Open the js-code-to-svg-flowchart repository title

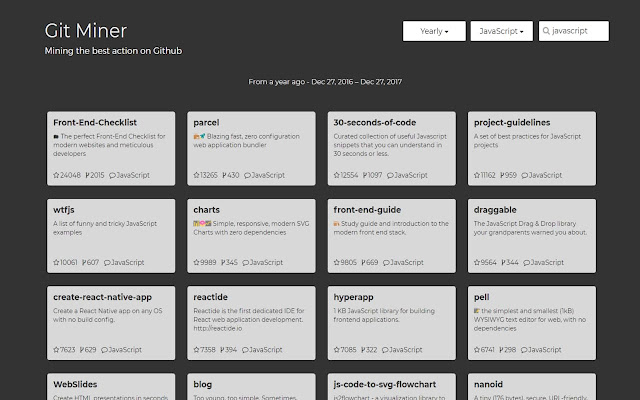coord(385,384)
